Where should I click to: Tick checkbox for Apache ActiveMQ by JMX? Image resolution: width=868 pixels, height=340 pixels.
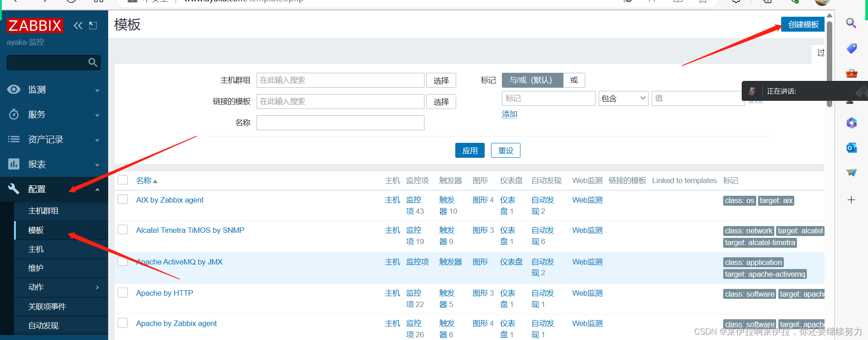pyautogui.click(x=123, y=261)
